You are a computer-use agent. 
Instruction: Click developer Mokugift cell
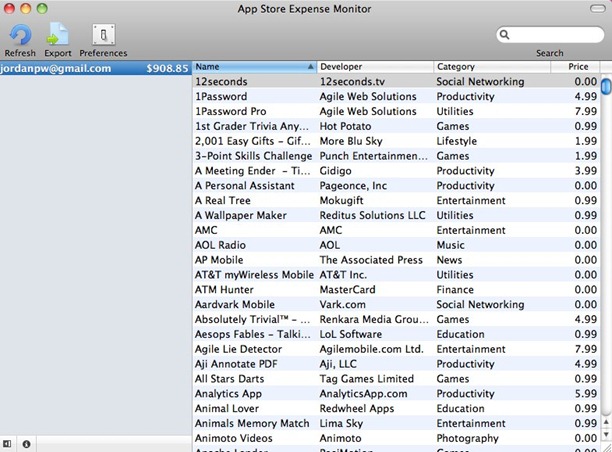click(342, 200)
